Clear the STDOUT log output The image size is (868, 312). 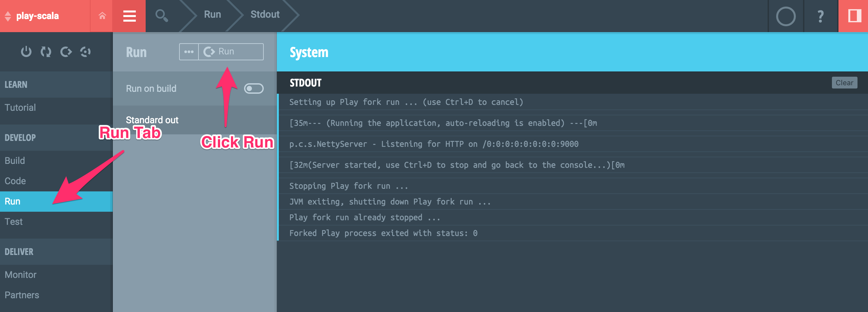(x=844, y=83)
